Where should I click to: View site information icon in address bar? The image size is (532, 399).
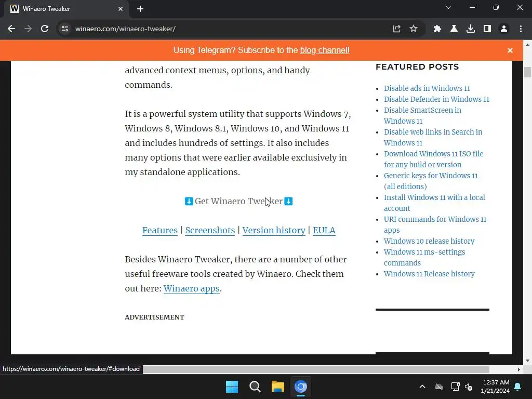65,29
